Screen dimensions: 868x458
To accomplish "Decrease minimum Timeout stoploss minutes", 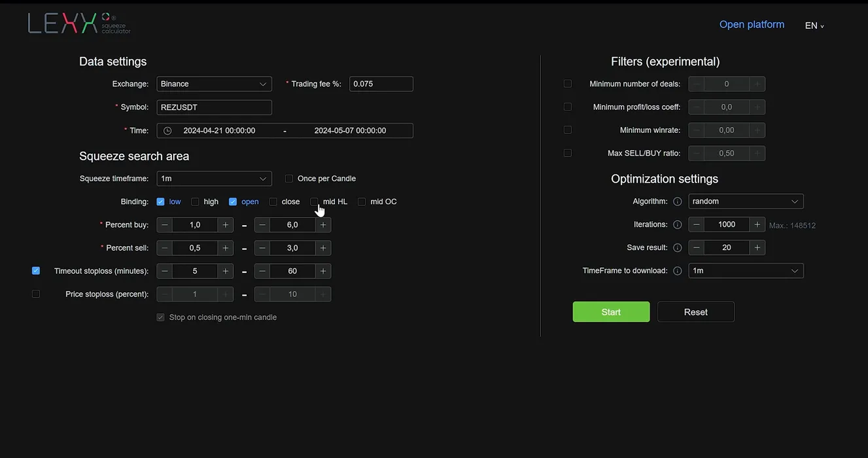I will (165, 271).
